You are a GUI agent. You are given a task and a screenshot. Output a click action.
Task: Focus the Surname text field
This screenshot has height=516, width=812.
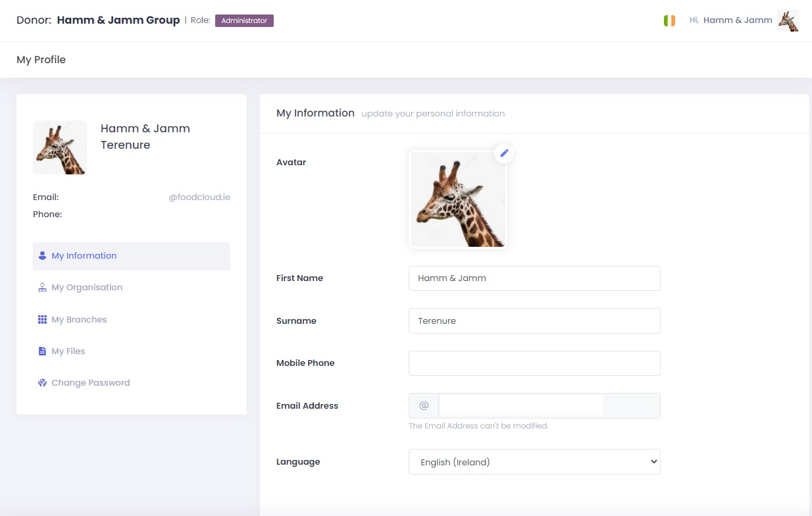point(534,321)
